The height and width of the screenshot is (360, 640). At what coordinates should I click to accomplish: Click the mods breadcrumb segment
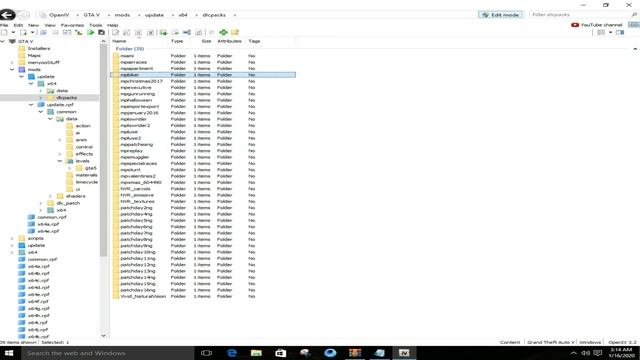point(122,15)
